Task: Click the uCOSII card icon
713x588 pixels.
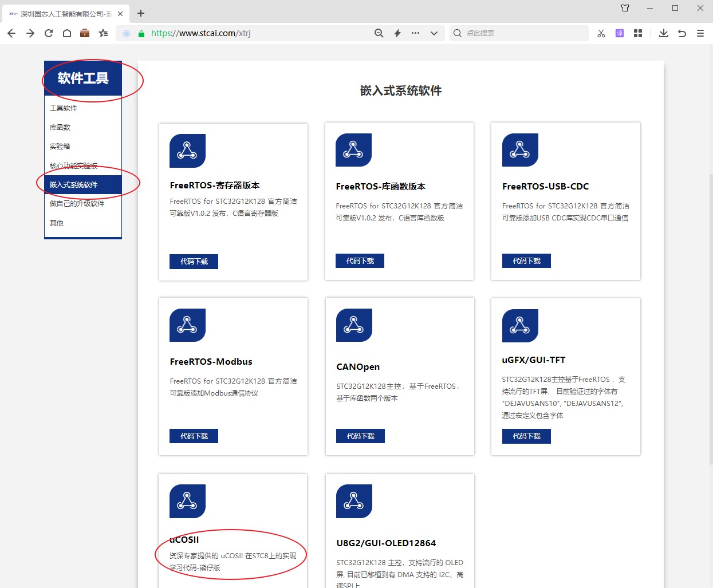Action: pyautogui.click(x=187, y=501)
